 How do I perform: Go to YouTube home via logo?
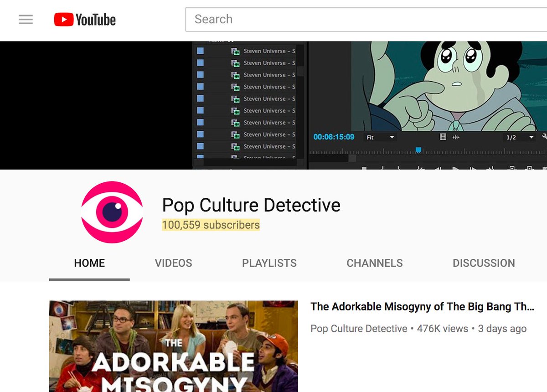tap(85, 20)
